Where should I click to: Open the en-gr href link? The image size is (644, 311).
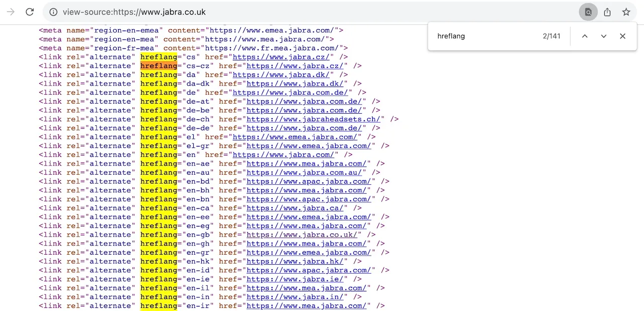click(x=309, y=253)
